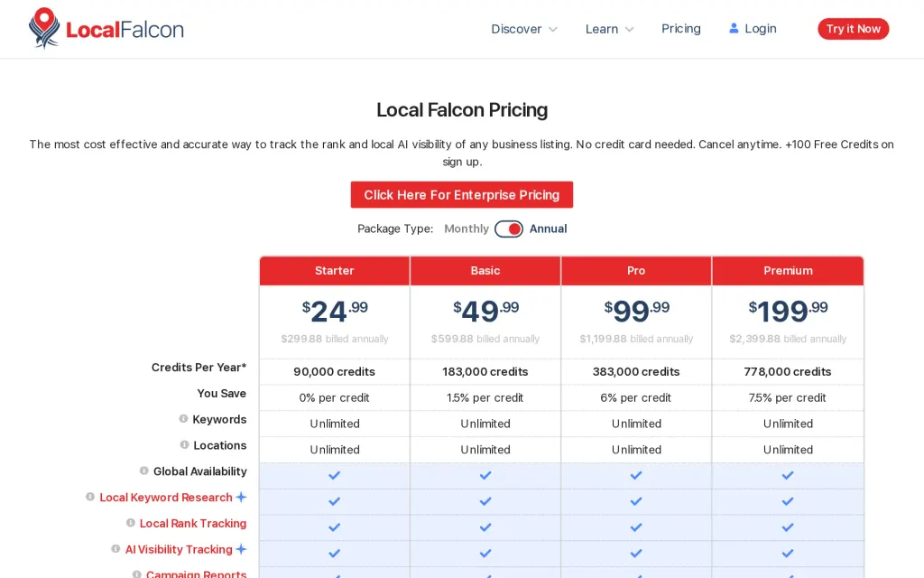Image resolution: width=924 pixels, height=578 pixels.
Task: Click the user icon beside Login
Action: pos(734,28)
